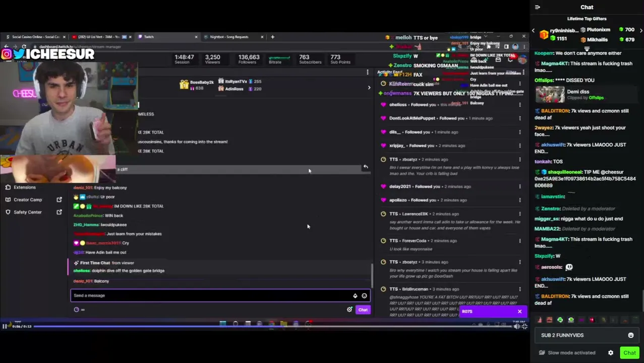Open options for TTS ForeverCoda event
The image size is (644, 363).
tap(520, 241)
